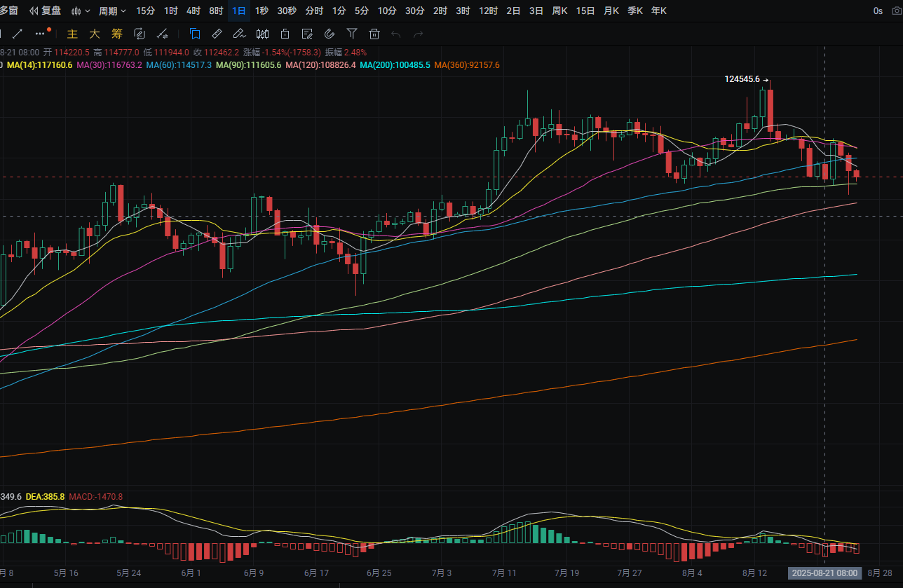This screenshot has height=588, width=903.
Task: Click the note edit icon
Action: click(306, 34)
